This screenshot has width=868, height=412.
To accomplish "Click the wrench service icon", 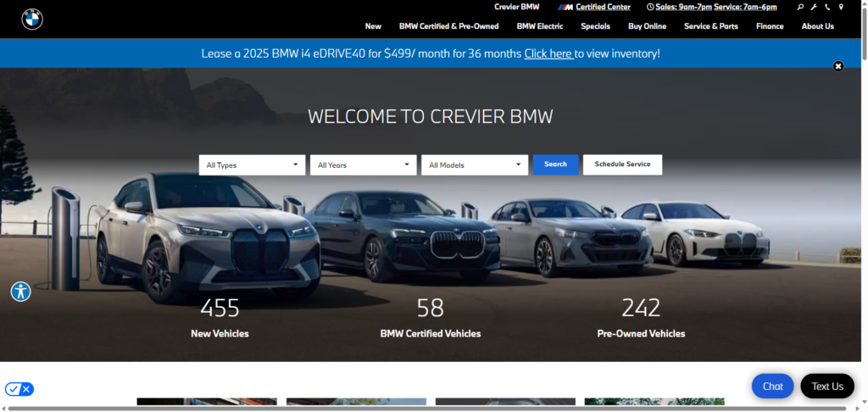I will tap(814, 7).
